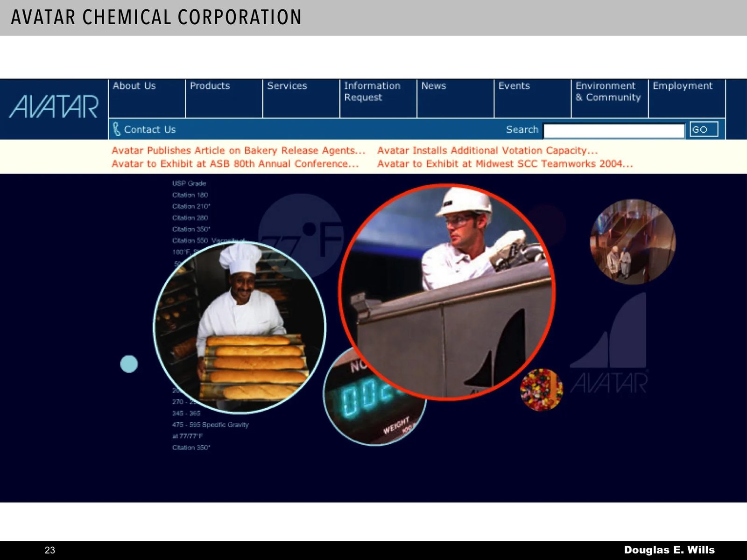Open the Additional Votation Capacity news headline

(487, 150)
